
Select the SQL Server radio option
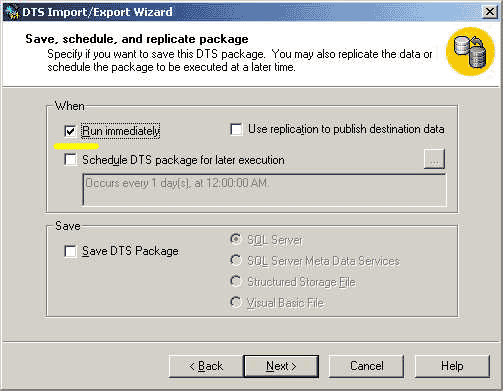click(x=236, y=239)
